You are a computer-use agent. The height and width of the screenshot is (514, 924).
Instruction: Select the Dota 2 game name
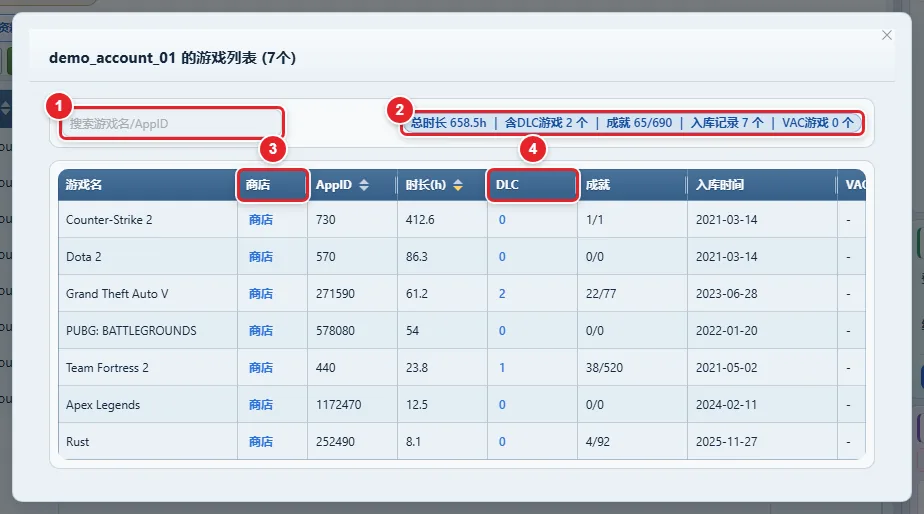(x=84, y=257)
